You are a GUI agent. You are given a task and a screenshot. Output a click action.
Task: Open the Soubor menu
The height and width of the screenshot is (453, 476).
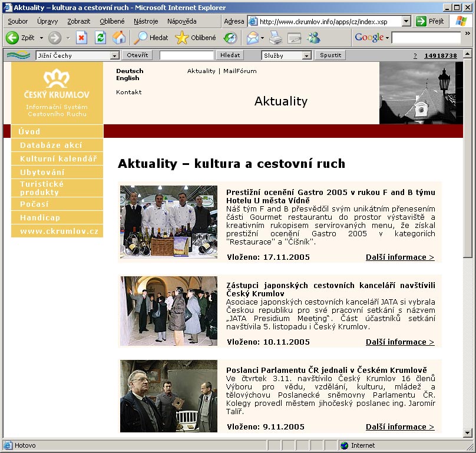18,21
